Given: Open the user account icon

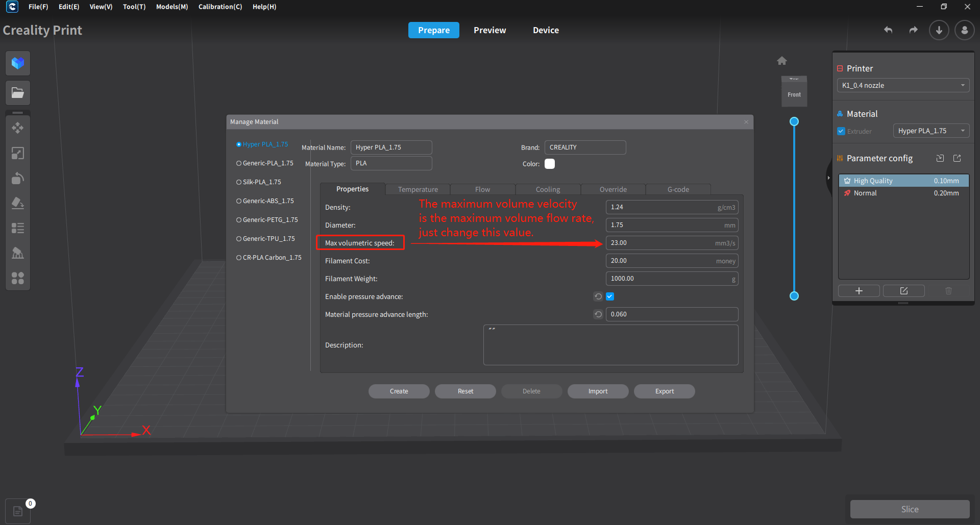Looking at the screenshot, I should pyautogui.click(x=965, y=30).
